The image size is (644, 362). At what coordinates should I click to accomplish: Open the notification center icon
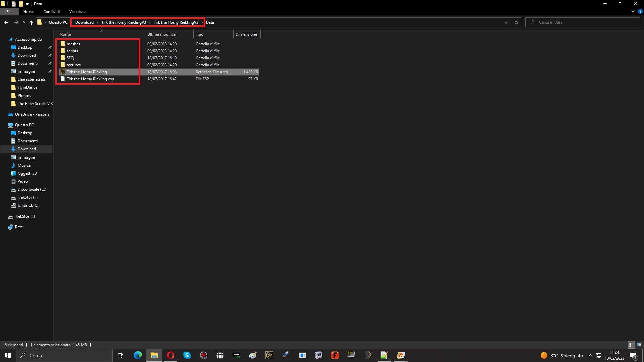click(x=634, y=355)
